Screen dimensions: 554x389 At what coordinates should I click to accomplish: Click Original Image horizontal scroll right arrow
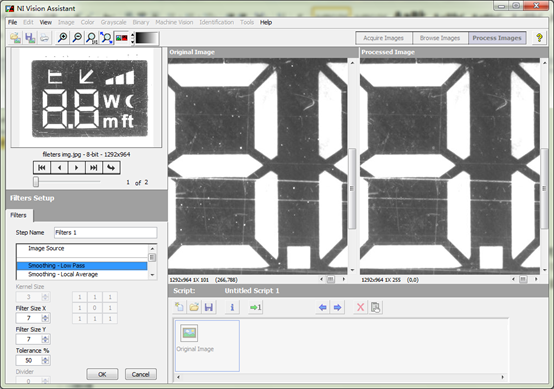(344, 279)
